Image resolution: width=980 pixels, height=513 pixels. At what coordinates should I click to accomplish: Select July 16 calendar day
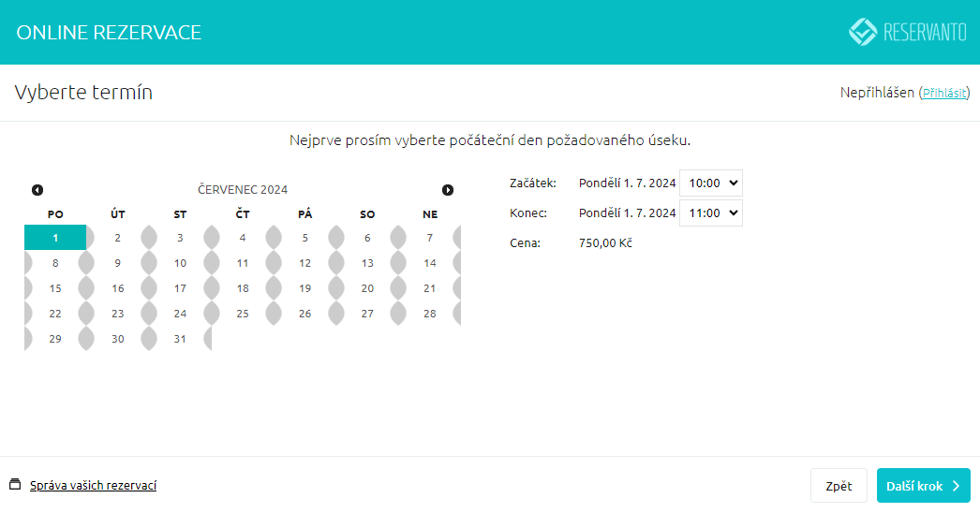click(117, 288)
